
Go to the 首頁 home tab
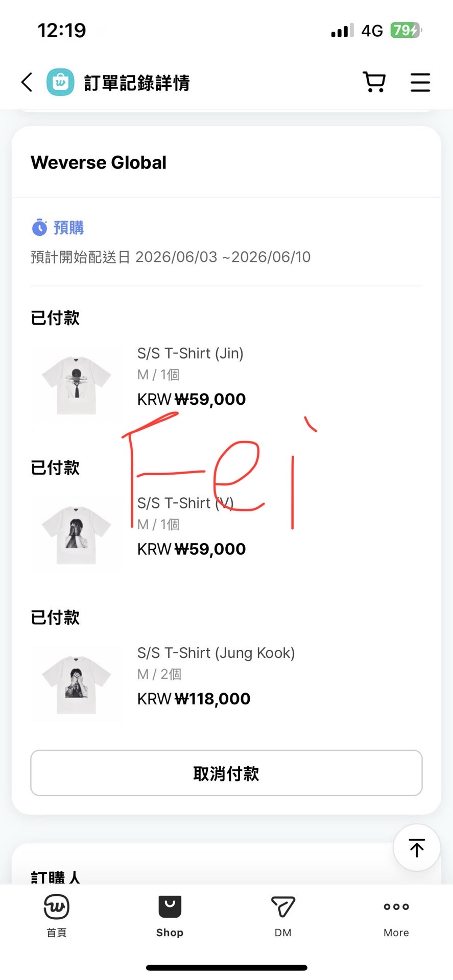point(57,916)
